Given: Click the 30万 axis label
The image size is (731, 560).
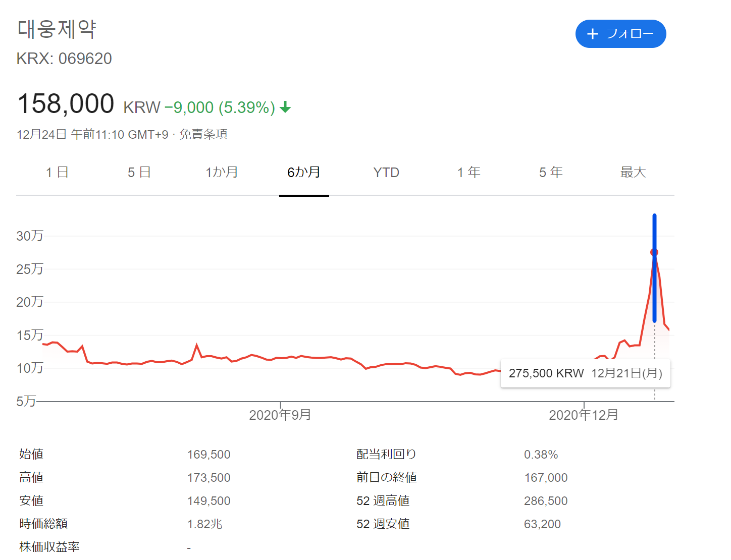Looking at the screenshot, I should (29, 235).
